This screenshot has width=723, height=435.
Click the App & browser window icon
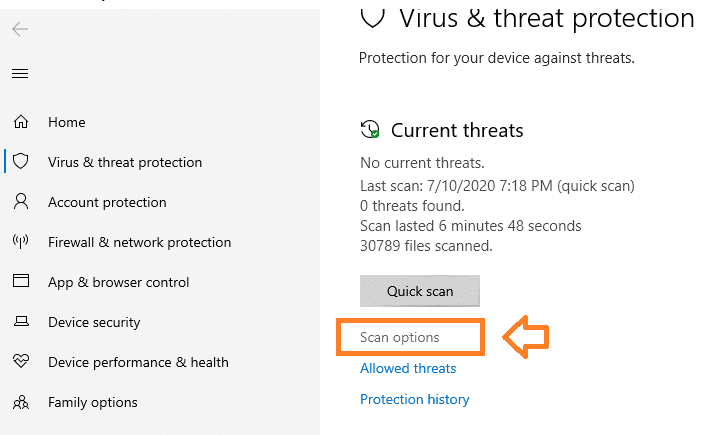click(20, 282)
